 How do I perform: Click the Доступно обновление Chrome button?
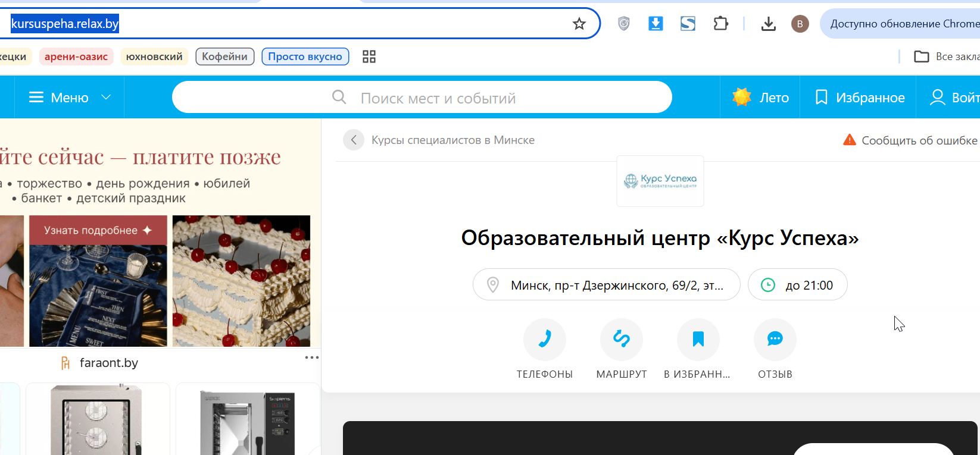(x=900, y=24)
